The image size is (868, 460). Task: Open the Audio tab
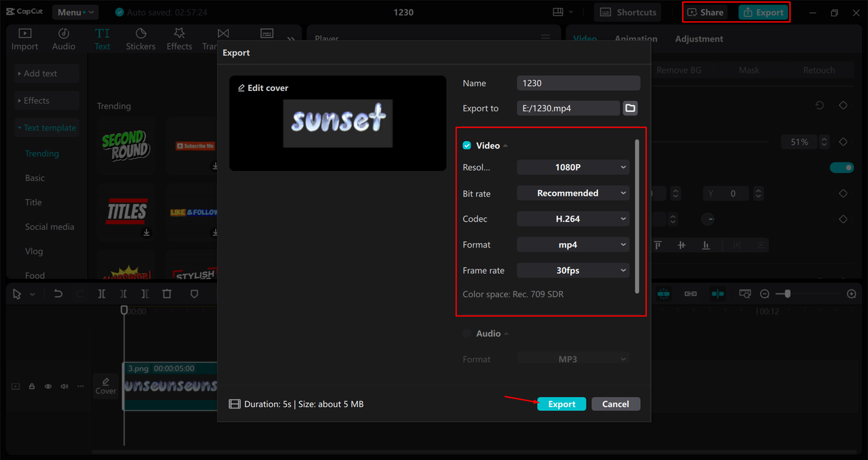click(x=64, y=39)
